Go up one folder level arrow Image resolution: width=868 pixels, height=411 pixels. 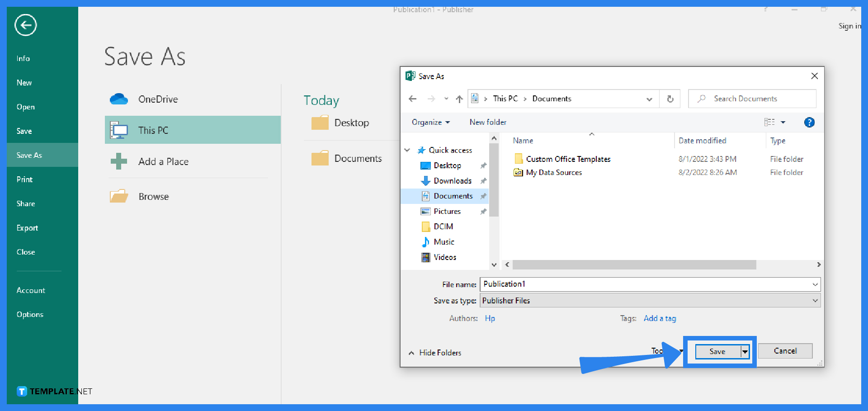459,99
